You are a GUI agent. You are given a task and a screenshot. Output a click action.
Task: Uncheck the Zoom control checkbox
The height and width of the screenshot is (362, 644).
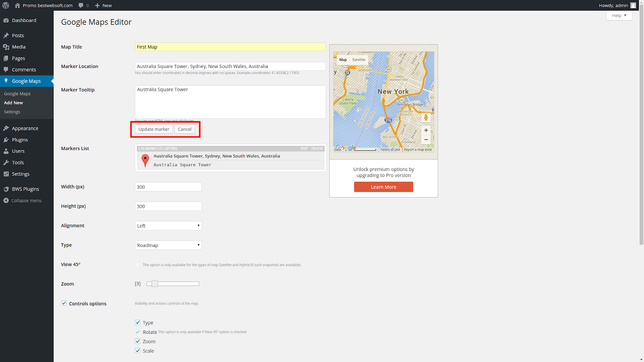click(x=138, y=341)
